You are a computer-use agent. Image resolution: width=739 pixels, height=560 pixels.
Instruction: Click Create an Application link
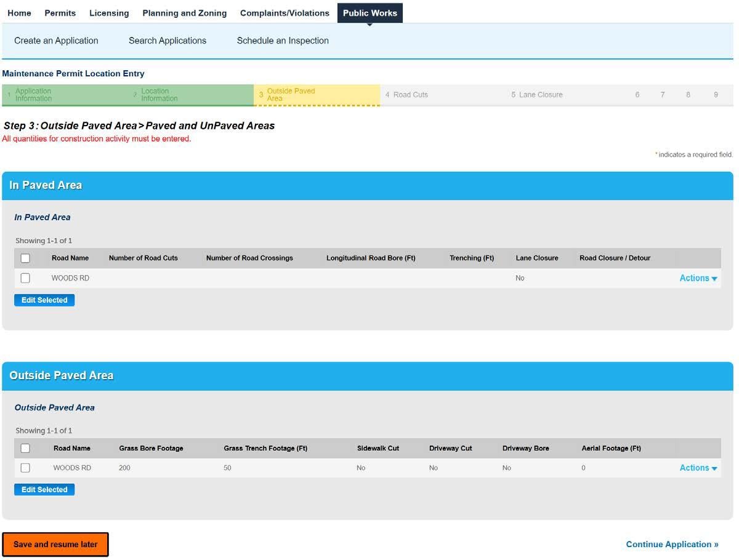coord(56,41)
